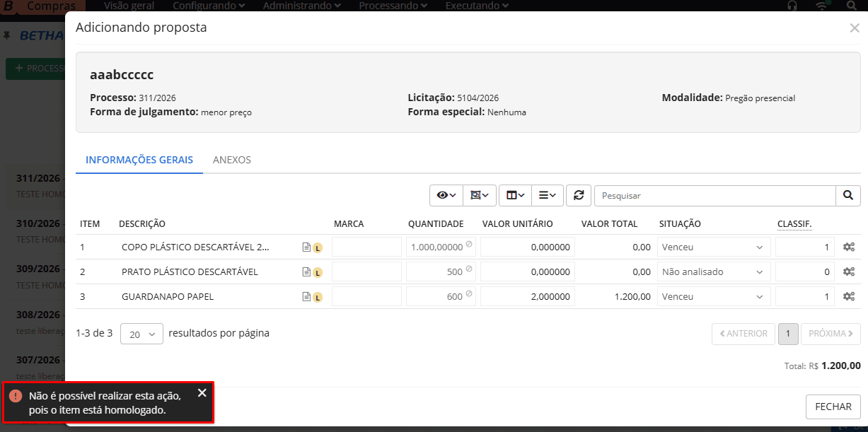Viewport: 868px width, 432px height.
Task: Click the DESCRIÇÃO column header
Action: [142, 224]
